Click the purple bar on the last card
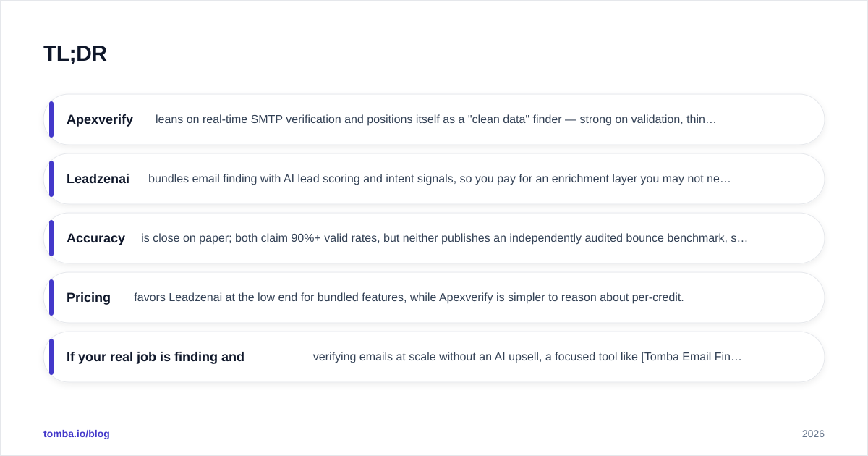868x456 pixels. coord(51,357)
